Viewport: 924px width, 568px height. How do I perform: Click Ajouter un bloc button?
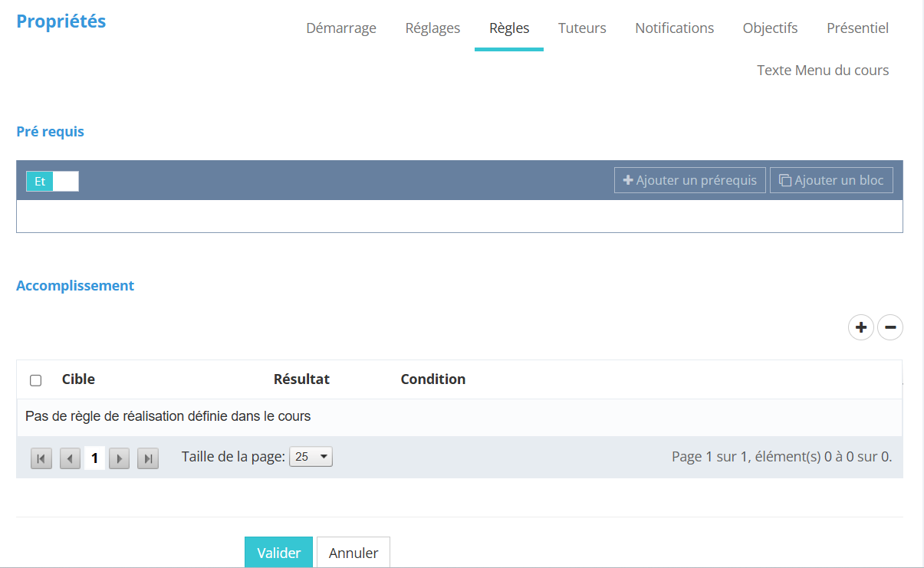click(x=831, y=180)
